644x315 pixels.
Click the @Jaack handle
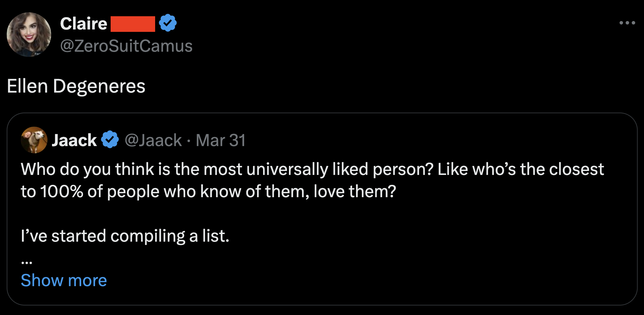(x=153, y=140)
